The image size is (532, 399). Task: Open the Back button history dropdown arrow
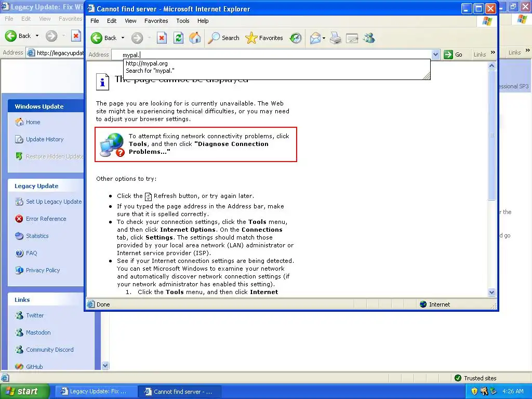[x=123, y=38]
